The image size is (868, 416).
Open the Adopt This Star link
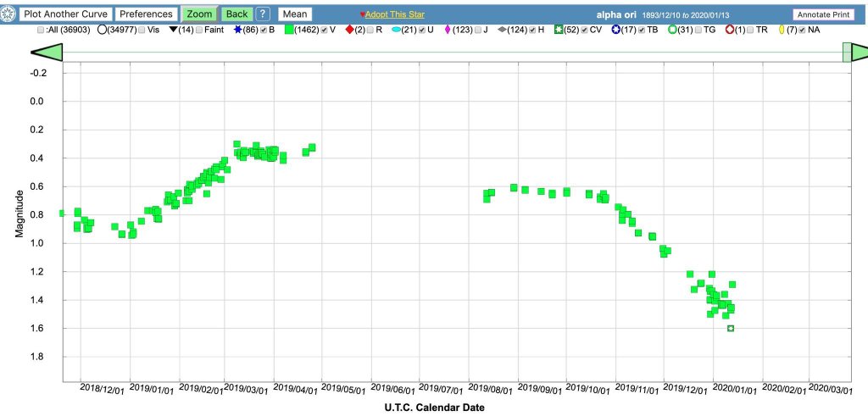coord(395,15)
